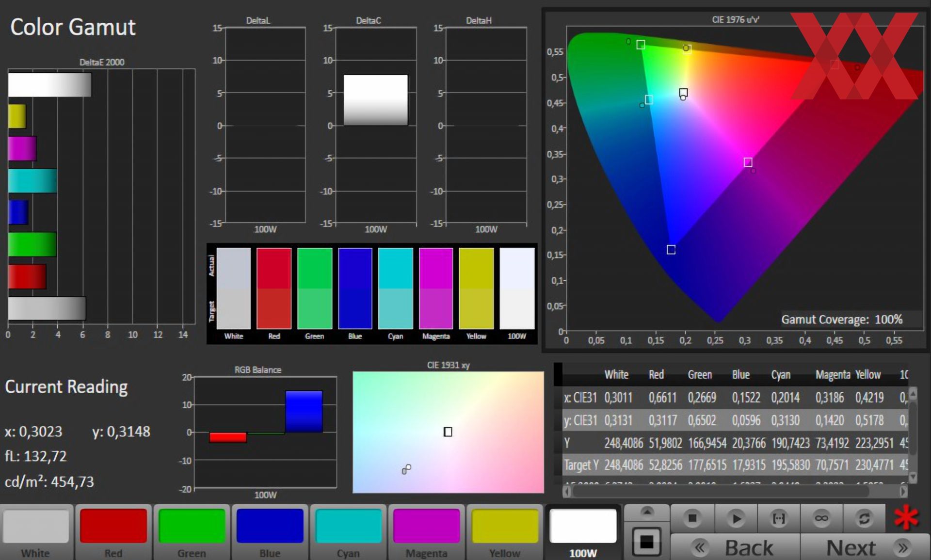
Task: Click the Red actual/target comparison swatch
Action: (274, 288)
